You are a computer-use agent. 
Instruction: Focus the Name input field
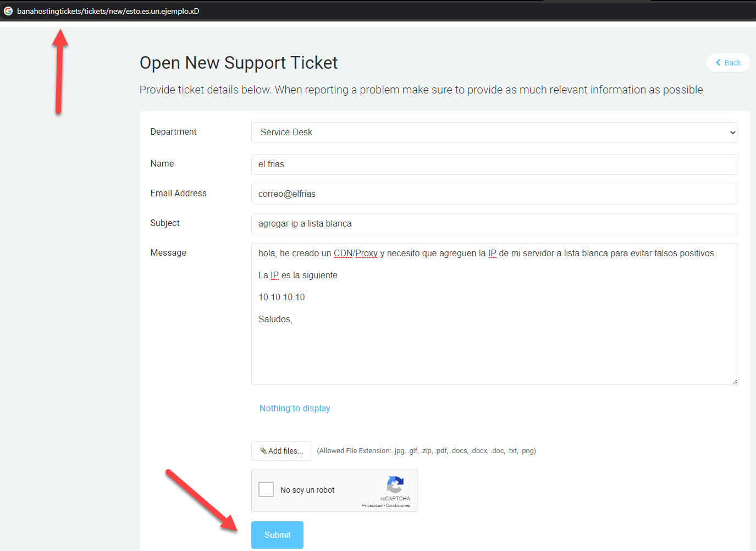coord(494,164)
